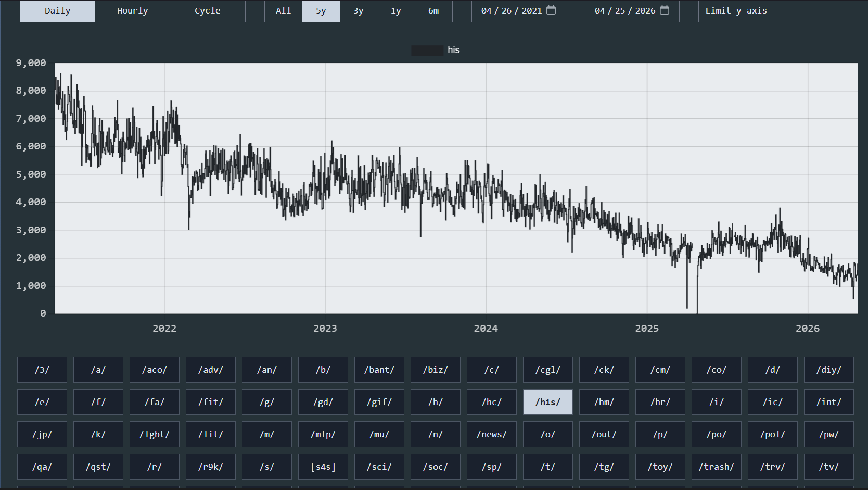Deselect the highlighted /his/ board

pyautogui.click(x=548, y=402)
